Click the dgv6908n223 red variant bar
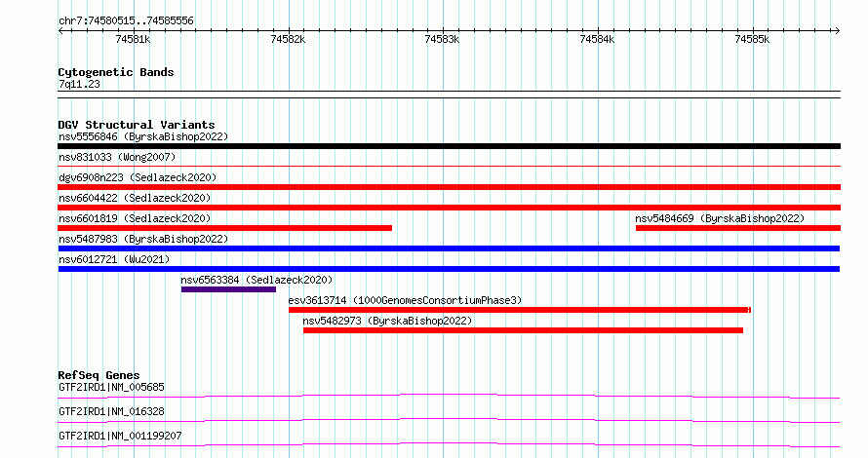 pyautogui.click(x=449, y=187)
